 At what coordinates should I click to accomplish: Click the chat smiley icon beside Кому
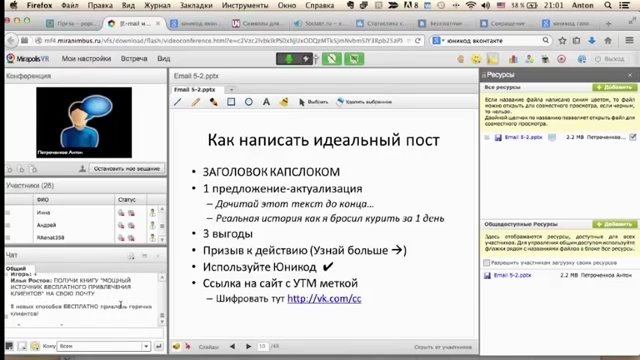tap(35, 346)
